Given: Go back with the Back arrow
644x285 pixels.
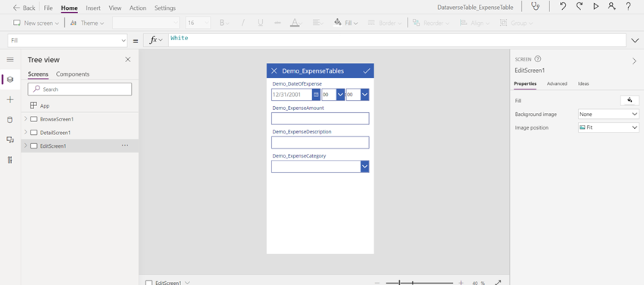Looking at the screenshot, I should tap(23, 8).
